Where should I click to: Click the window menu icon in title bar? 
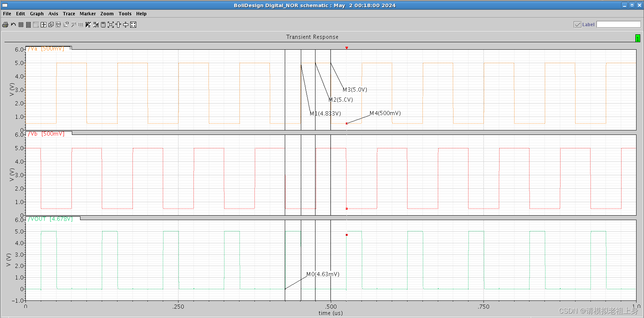tap(5, 5)
